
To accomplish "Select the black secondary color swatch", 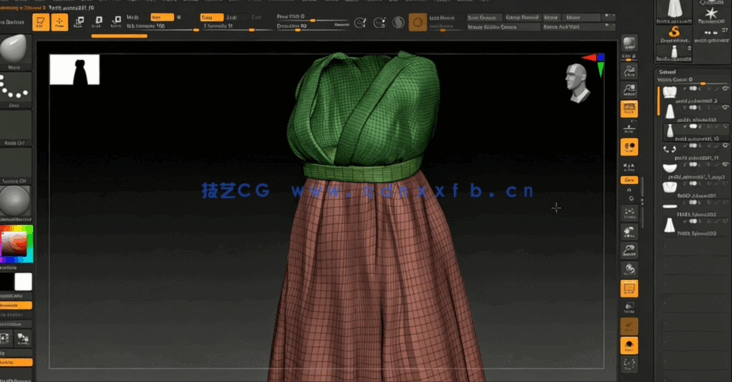I will [x=7, y=282].
